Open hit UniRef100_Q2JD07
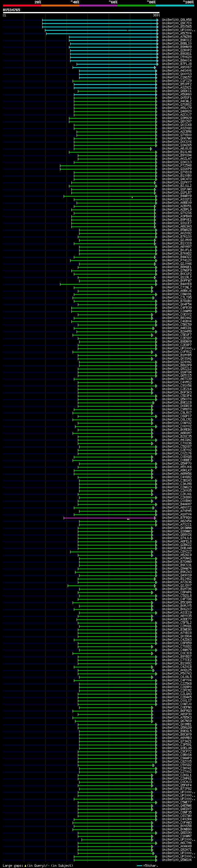197x868 pixels. click(177, 585)
